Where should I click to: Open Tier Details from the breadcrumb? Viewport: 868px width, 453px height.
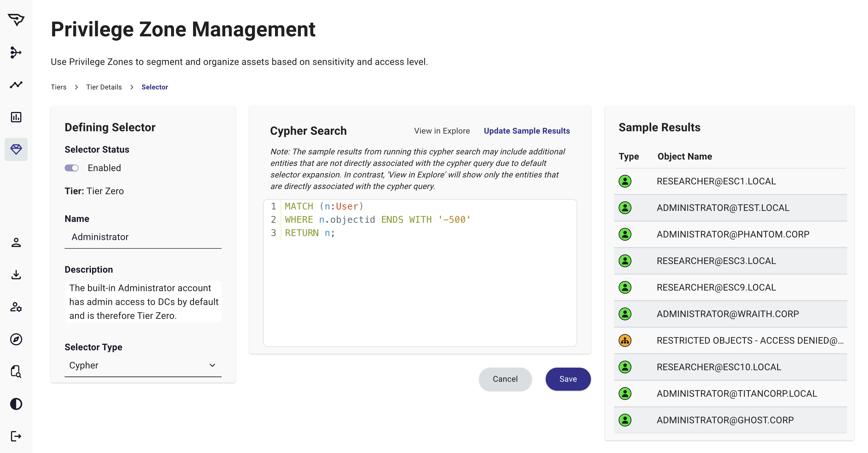104,87
